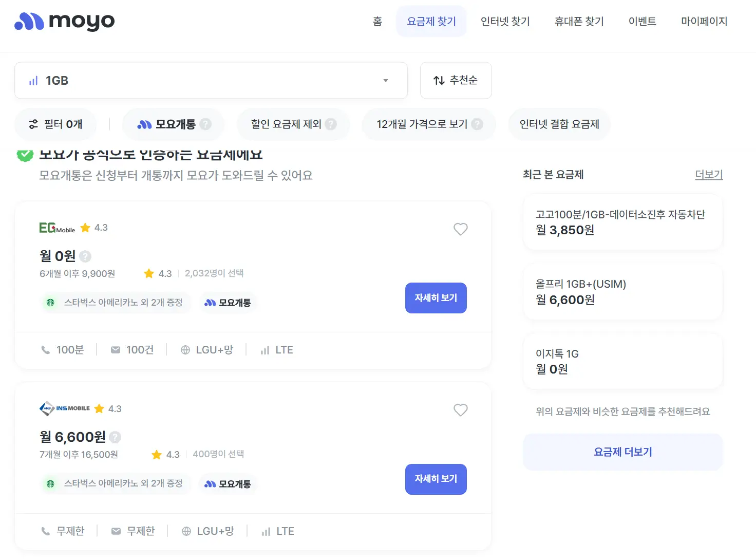Favorite the EG Mobile plan heart icon
The height and width of the screenshot is (560, 756).
(461, 229)
